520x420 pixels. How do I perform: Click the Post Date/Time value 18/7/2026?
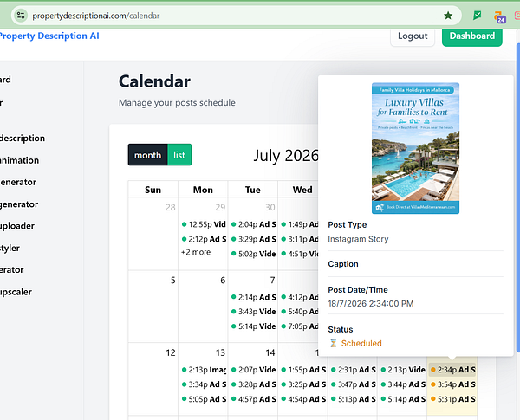(371, 304)
